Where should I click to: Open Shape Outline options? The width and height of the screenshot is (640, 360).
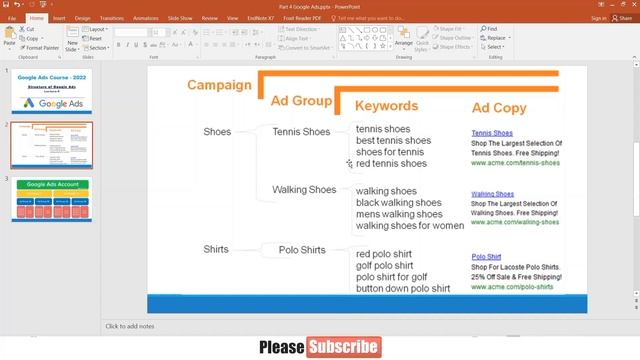453,38
